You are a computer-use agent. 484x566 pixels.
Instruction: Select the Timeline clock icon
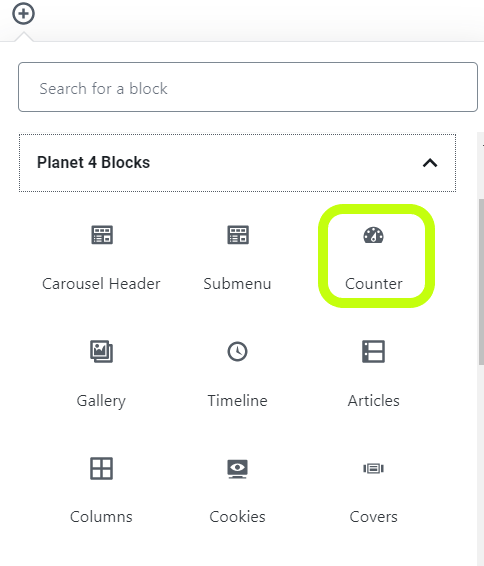(237, 351)
